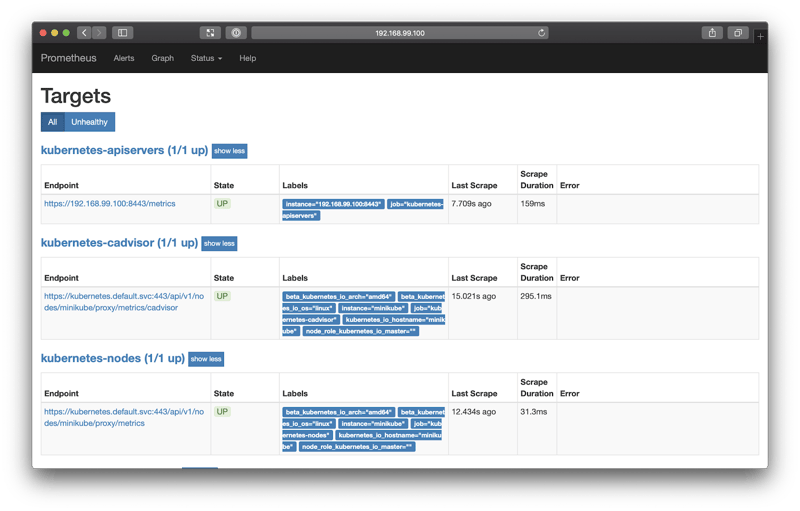Screen dimensions: 800x511
Task: Select the Unhealthy targets filter
Action: tap(89, 122)
